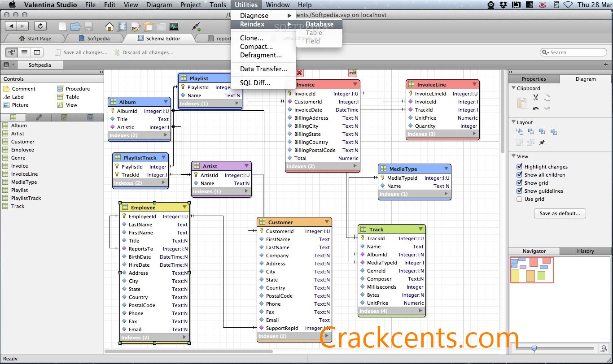The height and width of the screenshot is (364, 613).
Task: Click the Cut scissors icon in Clipboard
Action: 535,97
